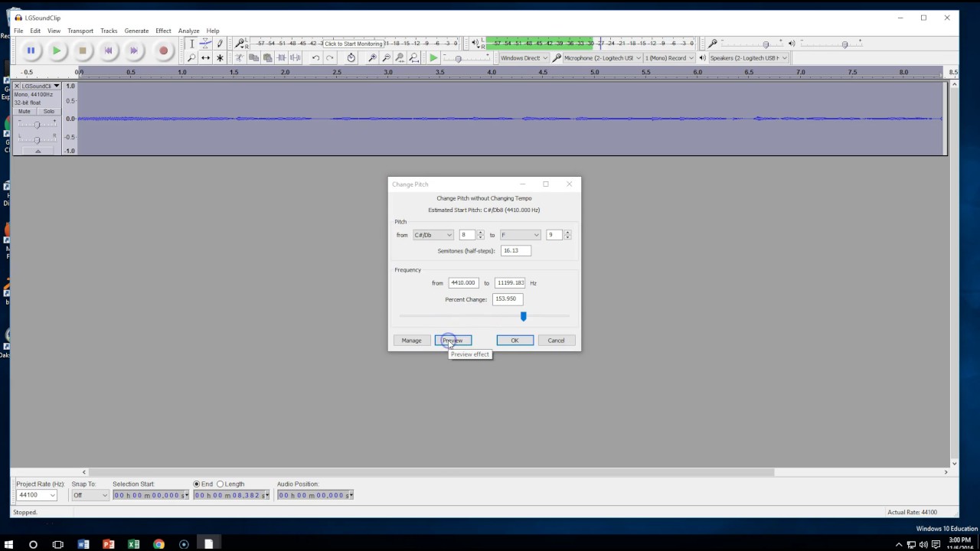This screenshot has height=551, width=980.
Task: Click the Play-at-speed green arrow
Action: pos(433,57)
